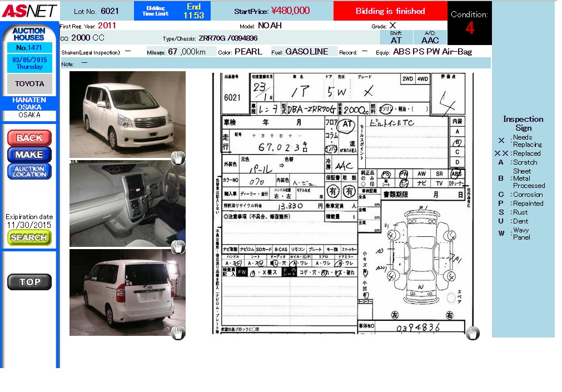Enlarge the handwritten auction inspection sheet
This screenshot has height=392, width=562.
tap(343, 204)
